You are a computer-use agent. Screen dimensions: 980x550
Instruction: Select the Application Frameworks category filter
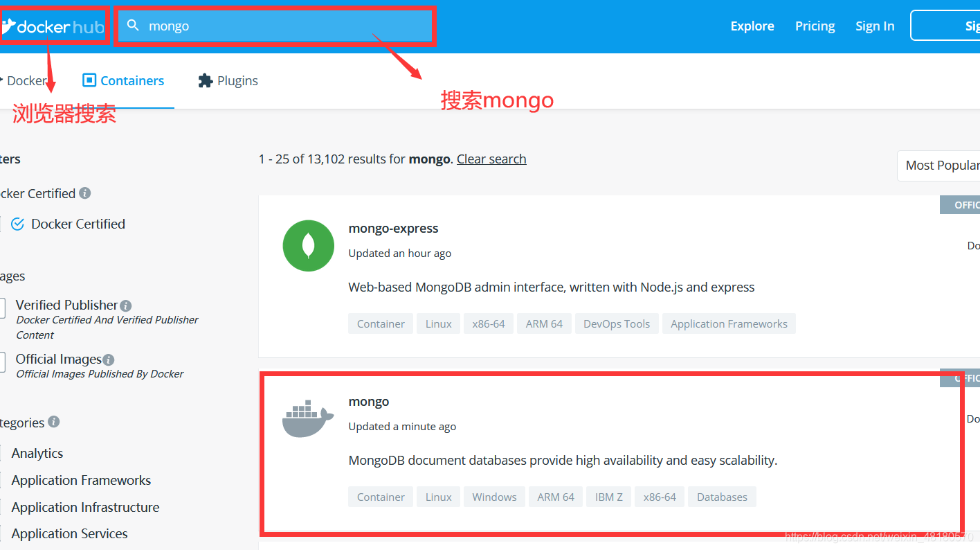coord(81,480)
